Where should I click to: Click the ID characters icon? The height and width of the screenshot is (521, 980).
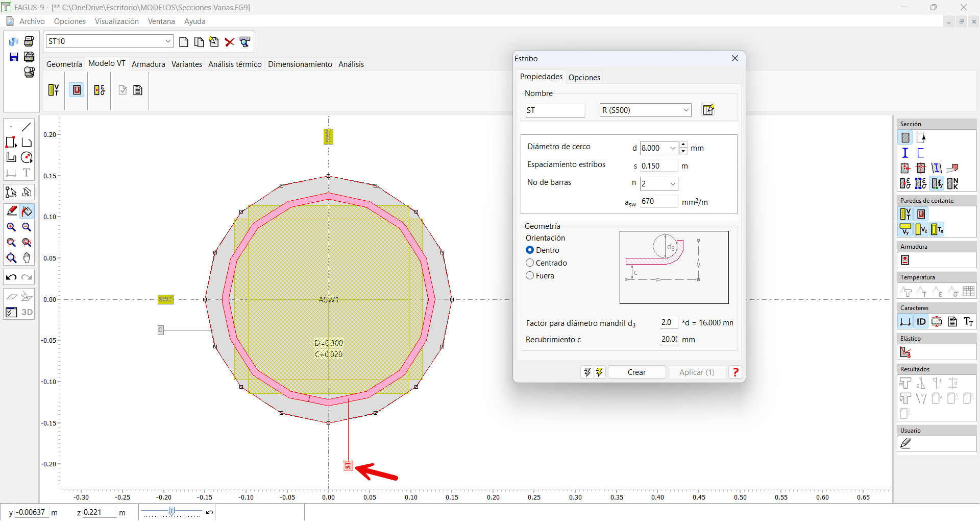point(921,322)
